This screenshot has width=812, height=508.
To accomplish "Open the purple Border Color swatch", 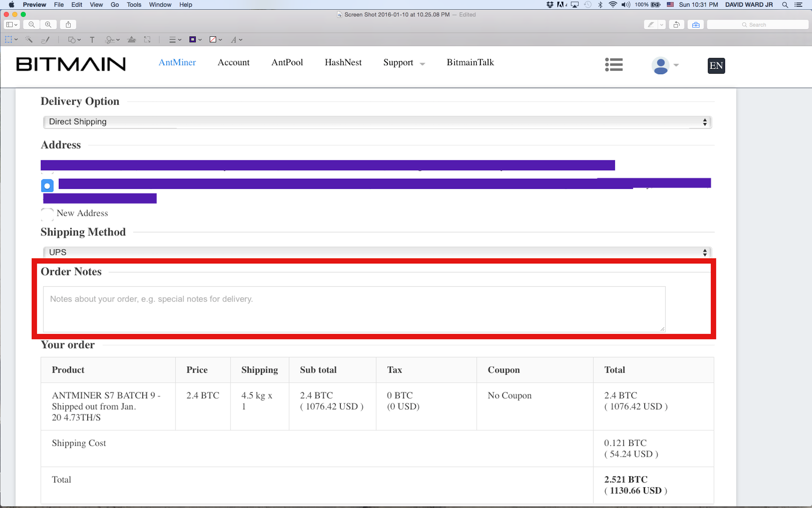I will [195, 40].
